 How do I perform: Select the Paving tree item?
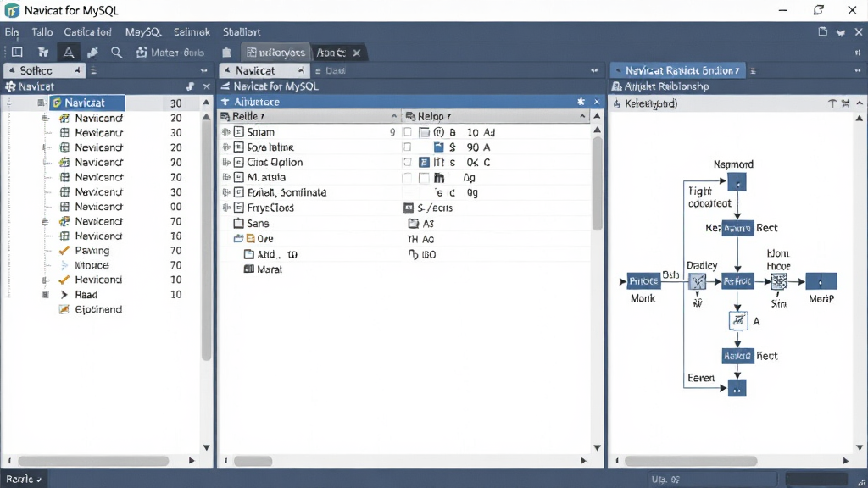click(92, 251)
